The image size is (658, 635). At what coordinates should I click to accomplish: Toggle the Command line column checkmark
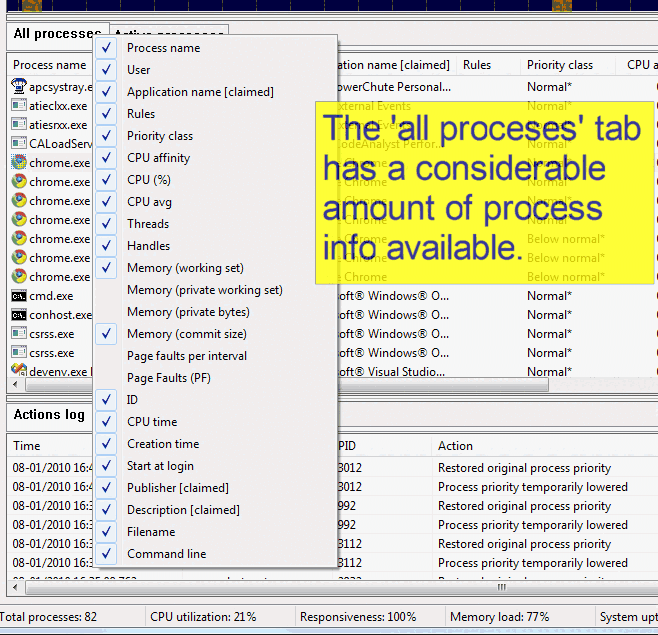[106, 554]
